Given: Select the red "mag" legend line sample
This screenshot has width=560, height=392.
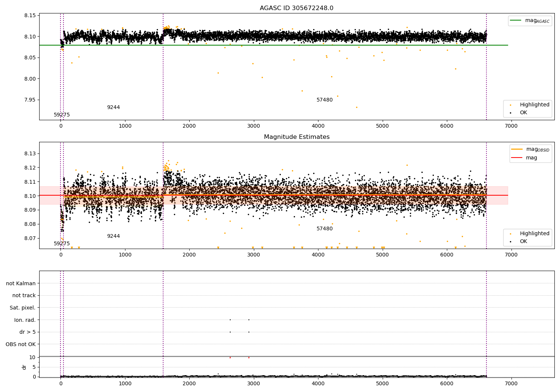Looking at the screenshot, I should [x=517, y=158].
